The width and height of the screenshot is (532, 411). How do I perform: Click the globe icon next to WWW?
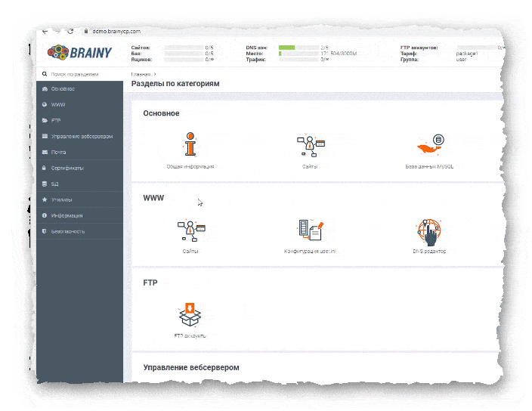point(45,104)
